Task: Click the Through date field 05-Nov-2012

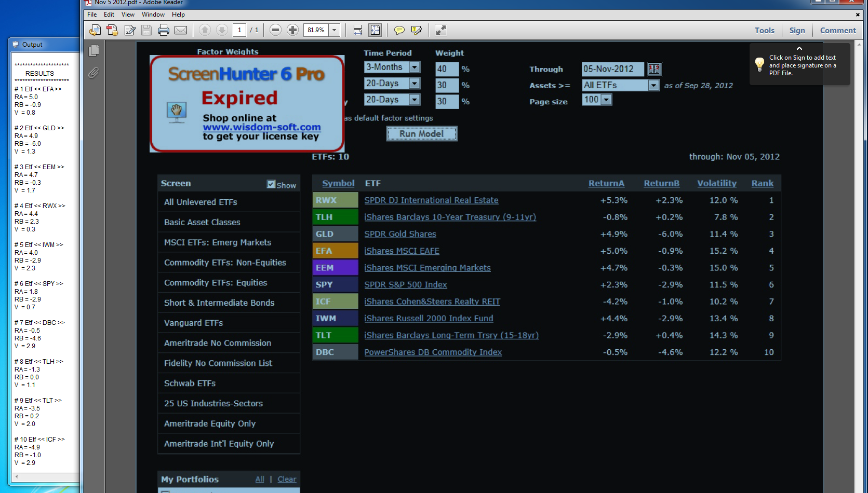Action: (x=613, y=69)
